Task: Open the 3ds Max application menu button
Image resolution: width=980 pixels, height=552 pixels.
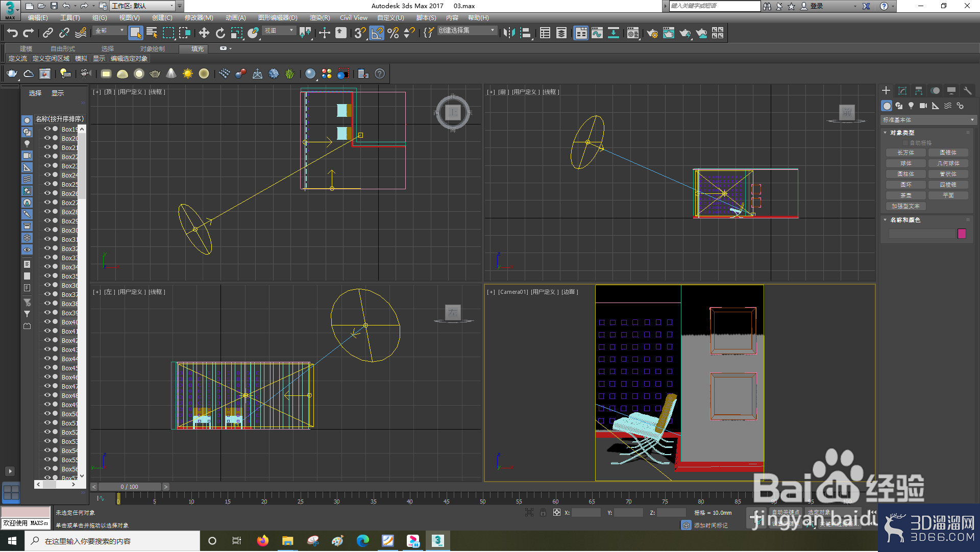Action: click(x=10, y=10)
